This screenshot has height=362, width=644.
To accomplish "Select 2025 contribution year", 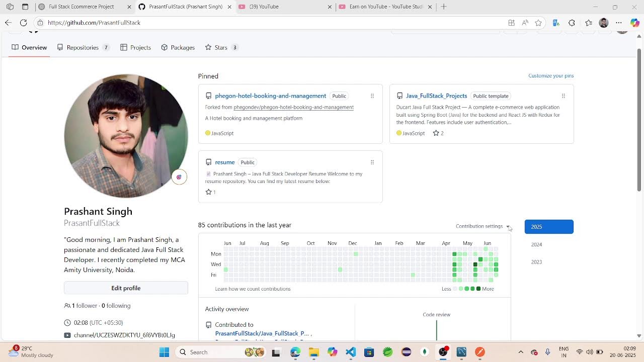I will (549, 227).
